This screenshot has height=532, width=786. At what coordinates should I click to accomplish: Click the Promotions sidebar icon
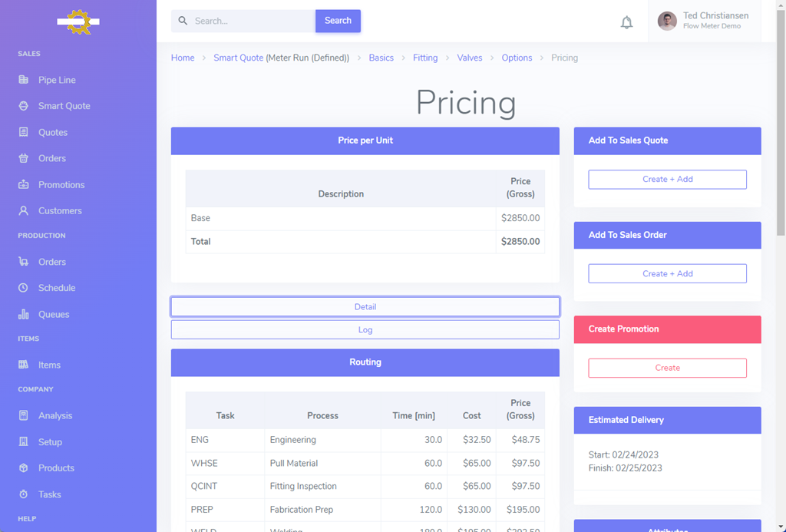tap(24, 185)
